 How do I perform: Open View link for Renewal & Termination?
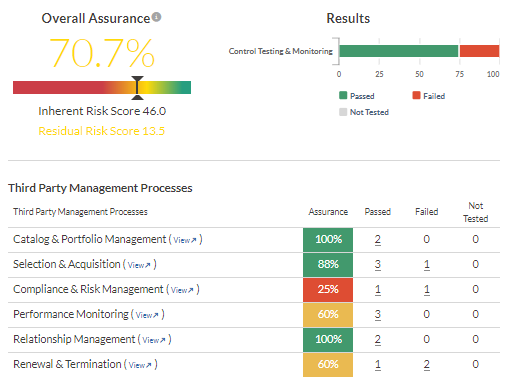click(140, 365)
